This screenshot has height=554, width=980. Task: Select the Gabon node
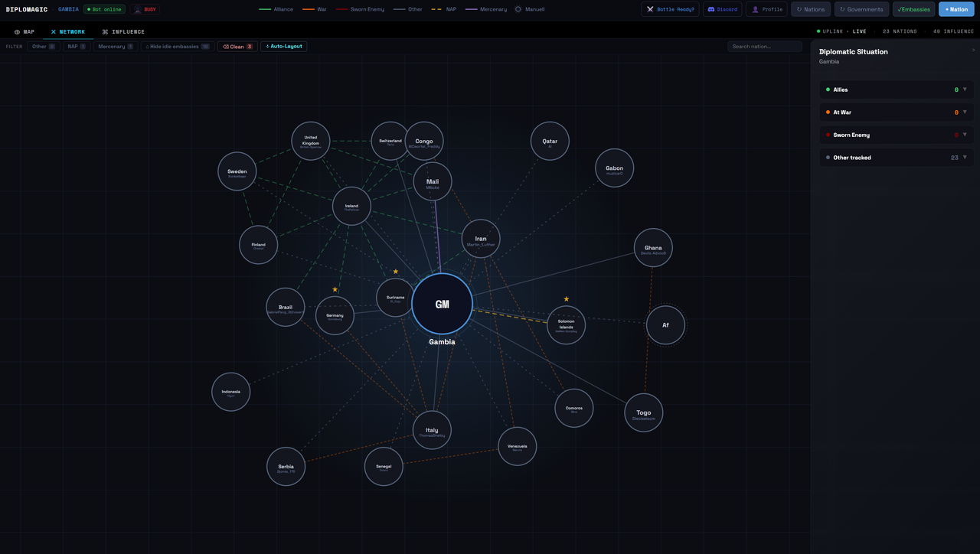[x=615, y=168]
